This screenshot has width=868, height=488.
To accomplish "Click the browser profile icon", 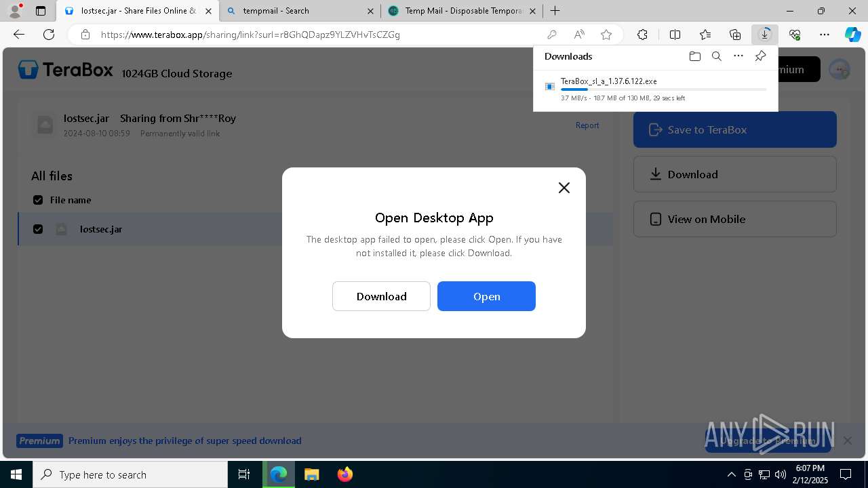I will click(x=15, y=11).
